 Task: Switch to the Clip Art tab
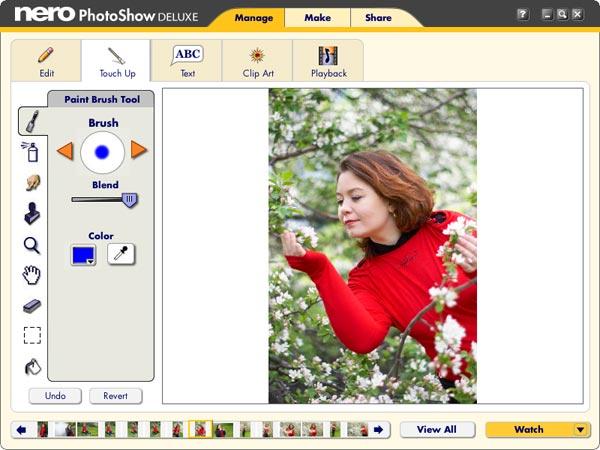pos(258,61)
